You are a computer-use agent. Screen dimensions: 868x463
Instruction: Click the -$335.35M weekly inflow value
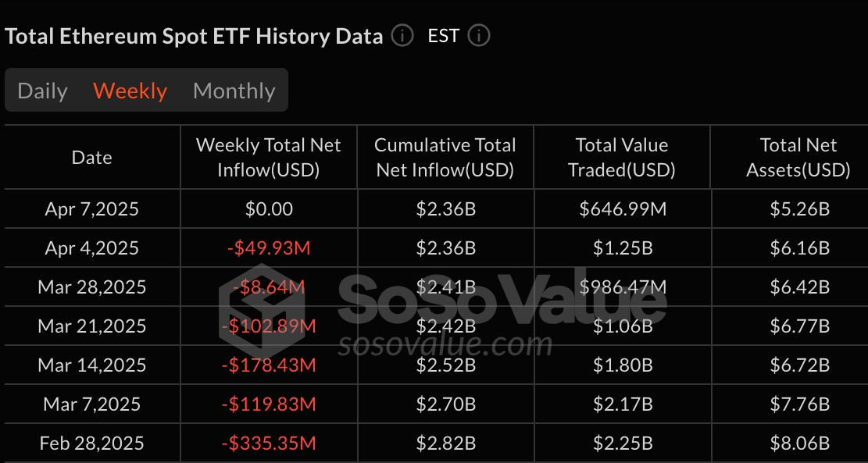[x=269, y=443]
